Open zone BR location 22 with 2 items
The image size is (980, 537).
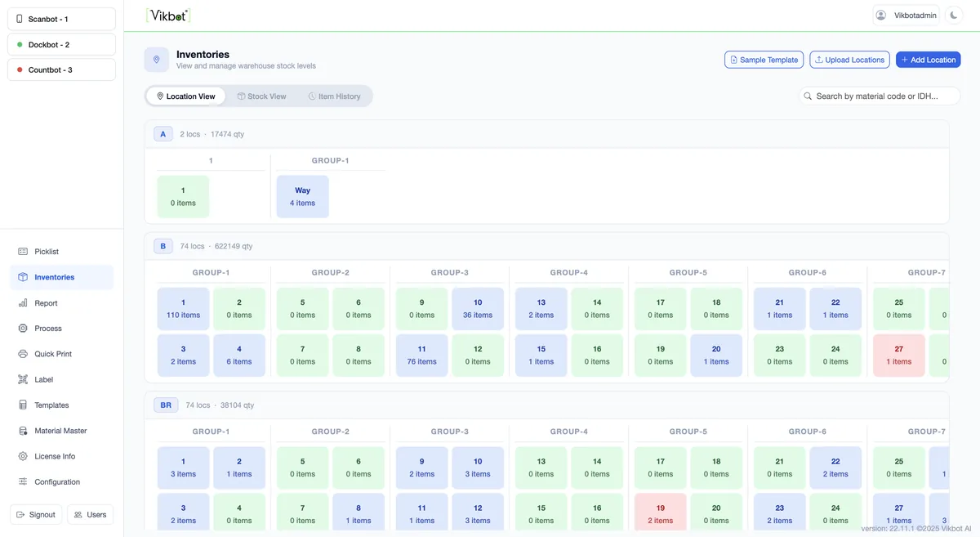(x=835, y=468)
